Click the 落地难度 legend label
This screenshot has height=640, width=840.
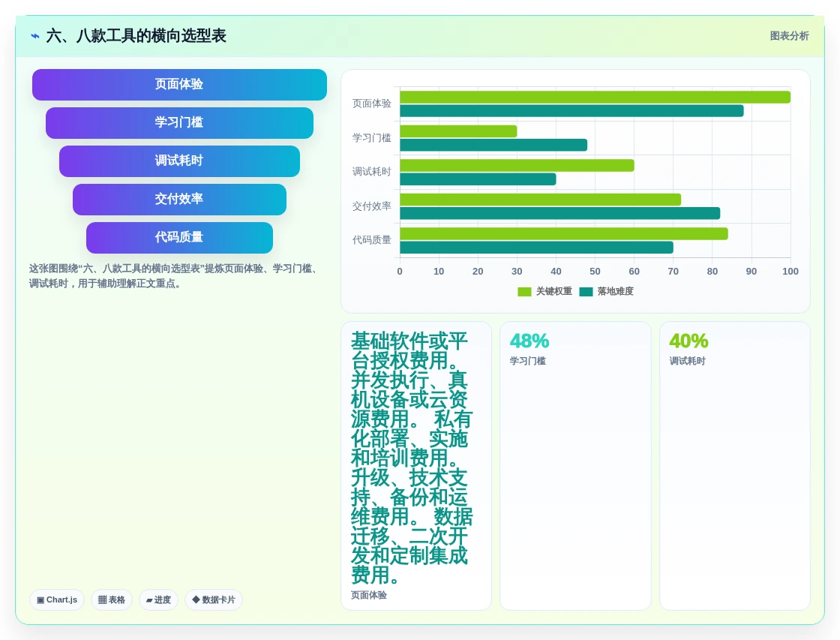coord(616,292)
